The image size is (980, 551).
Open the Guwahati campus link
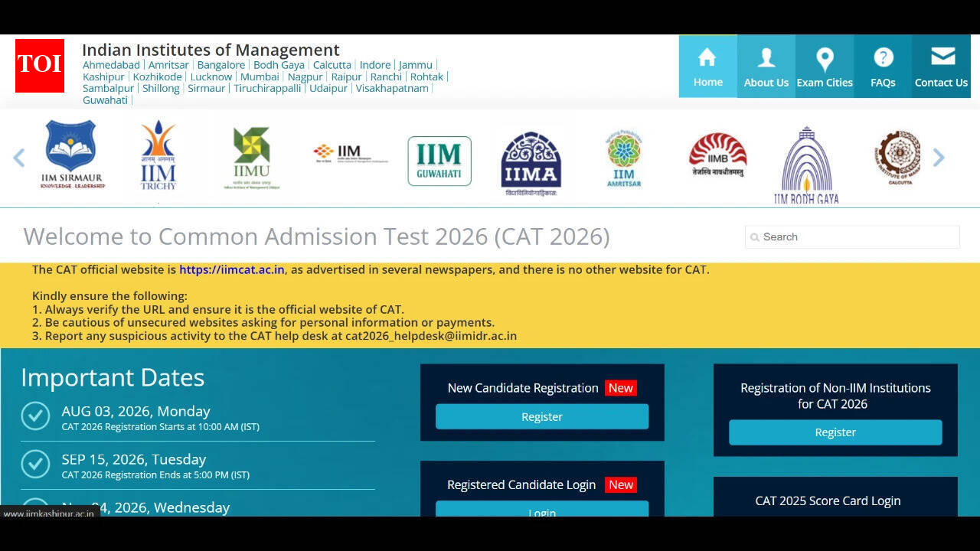pos(106,99)
